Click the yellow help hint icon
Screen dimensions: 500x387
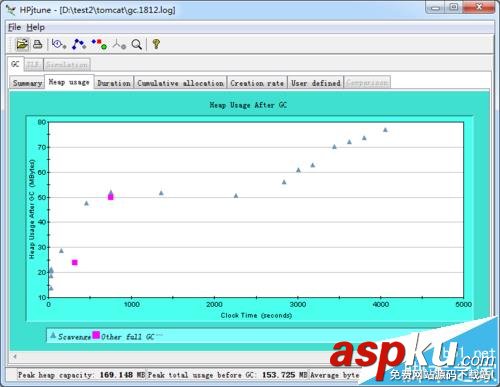(156, 44)
